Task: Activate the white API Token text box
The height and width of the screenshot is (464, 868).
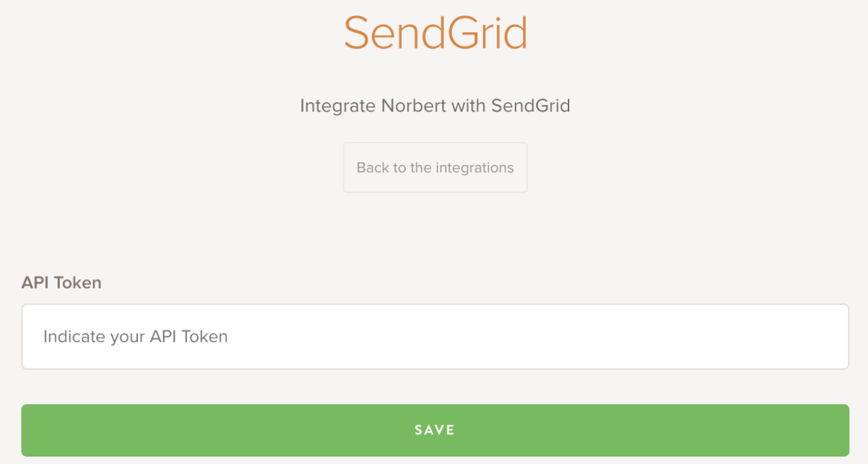Action: click(435, 336)
